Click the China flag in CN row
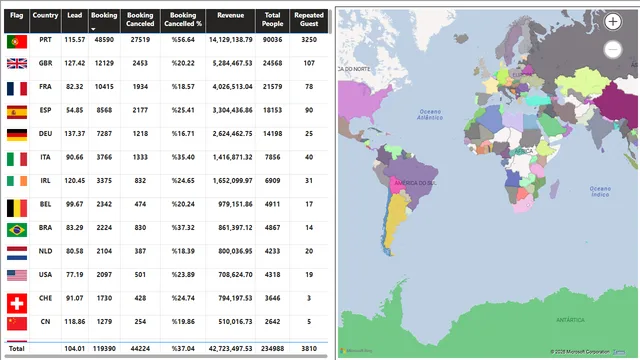Screen dimensions: 640x360 (x=17, y=324)
